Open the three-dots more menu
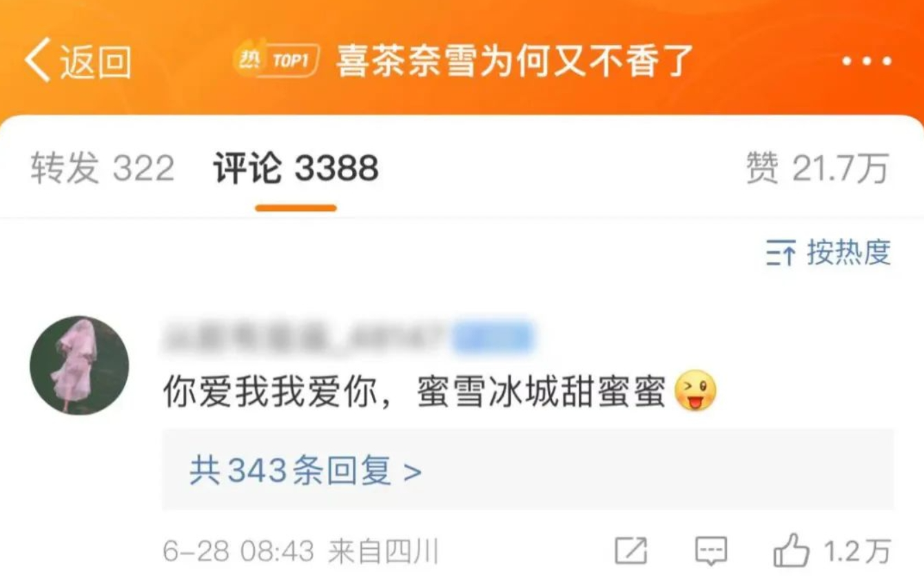924x584 pixels. (x=867, y=61)
